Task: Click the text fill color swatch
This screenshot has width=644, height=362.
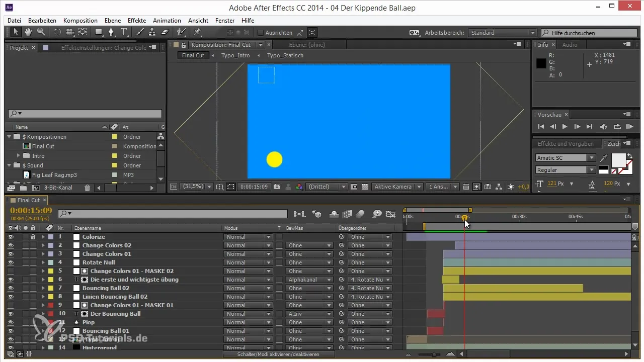Action: [x=618, y=160]
